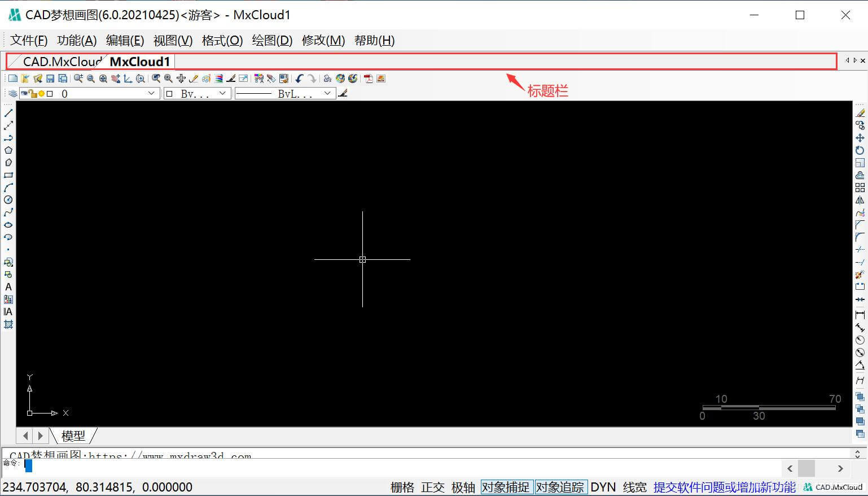
Task: Click the Print icon in toolbar
Action: [x=327, y=79]
